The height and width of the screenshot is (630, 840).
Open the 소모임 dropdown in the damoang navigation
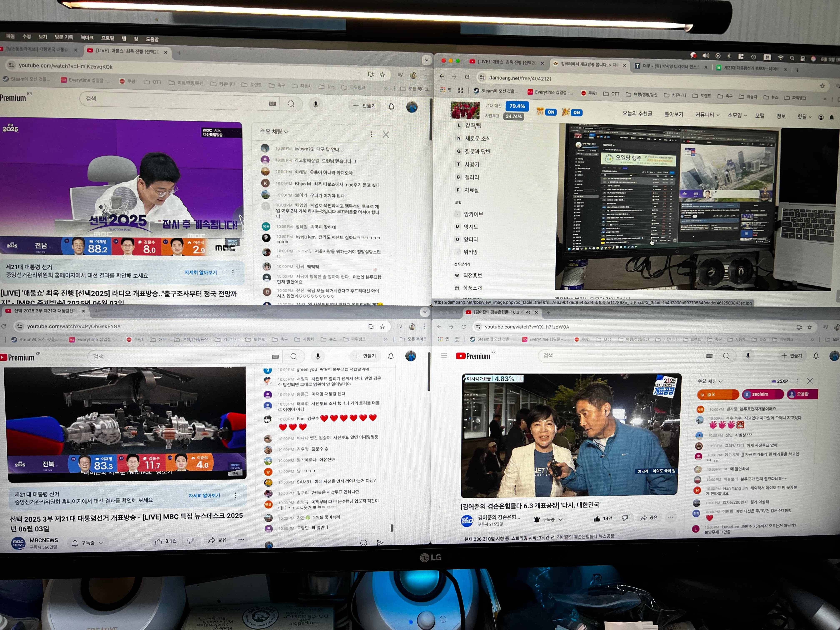point(737,115)
